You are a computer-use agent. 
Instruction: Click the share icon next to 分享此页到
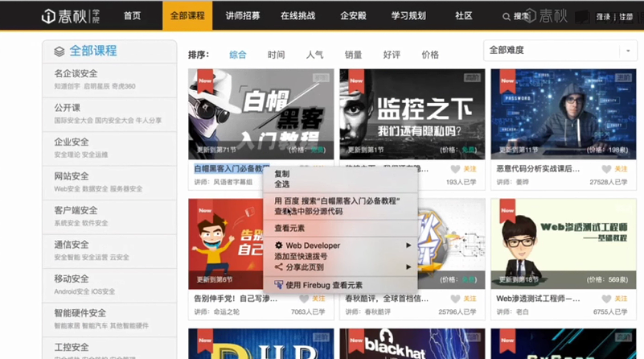[278, 267]
